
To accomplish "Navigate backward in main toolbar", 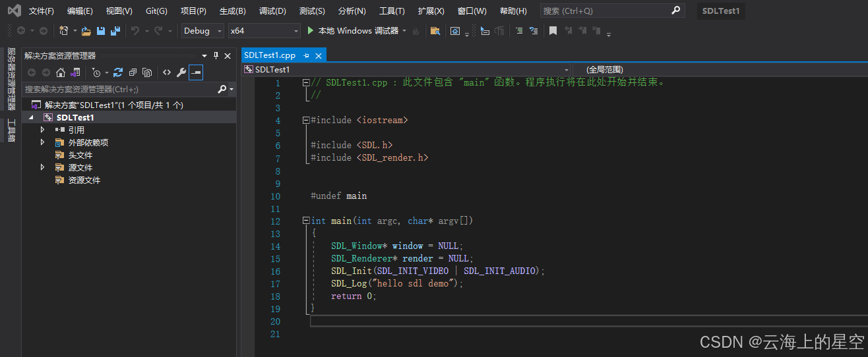I will [x=21, y=30].
